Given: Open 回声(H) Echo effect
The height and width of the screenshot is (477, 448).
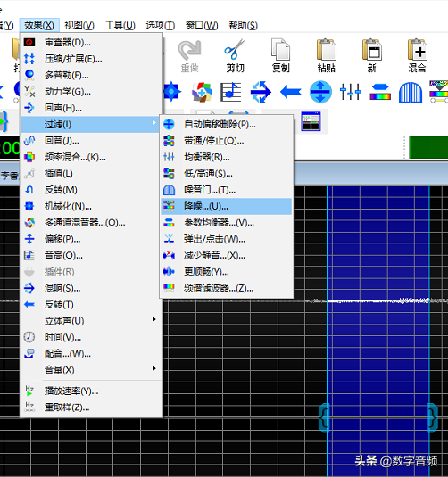Looking at the screenshot, I should [91, 108].
